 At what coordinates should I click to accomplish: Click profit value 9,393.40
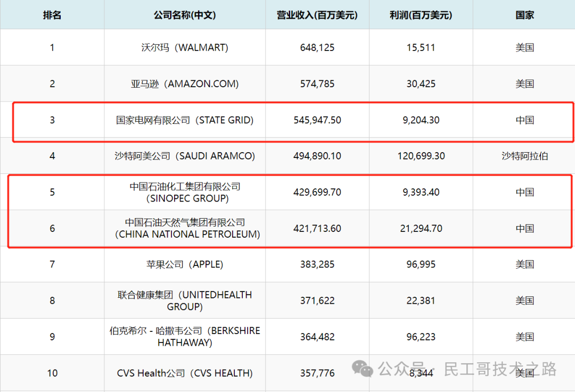(421, 193)
